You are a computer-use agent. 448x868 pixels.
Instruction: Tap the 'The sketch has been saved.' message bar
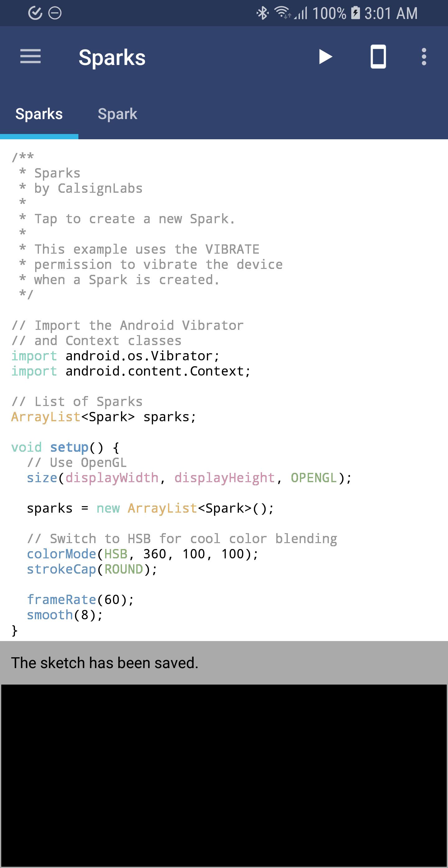pyautogui.click(x=224, y=663)
